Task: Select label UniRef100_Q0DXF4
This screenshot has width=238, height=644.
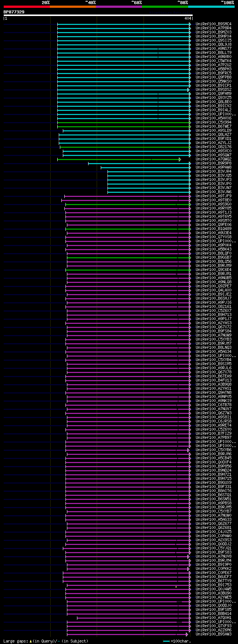Action: [x=213, y=462]
